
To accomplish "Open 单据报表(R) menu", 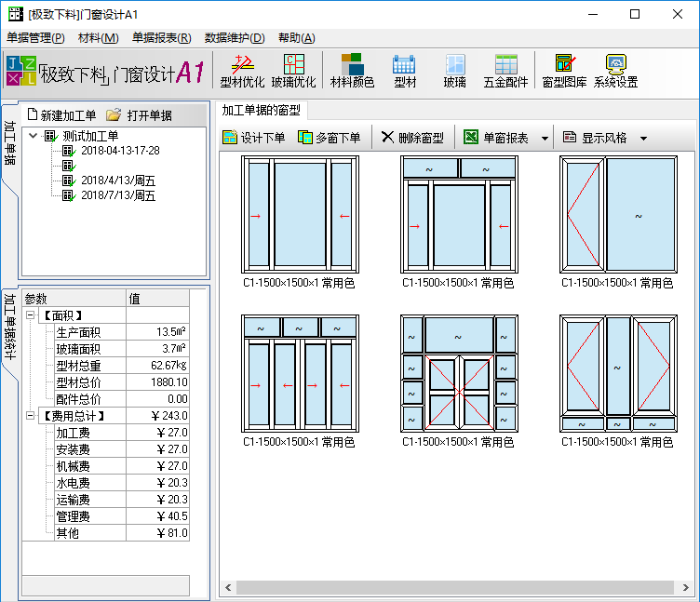I will click(x=162, y=38).
